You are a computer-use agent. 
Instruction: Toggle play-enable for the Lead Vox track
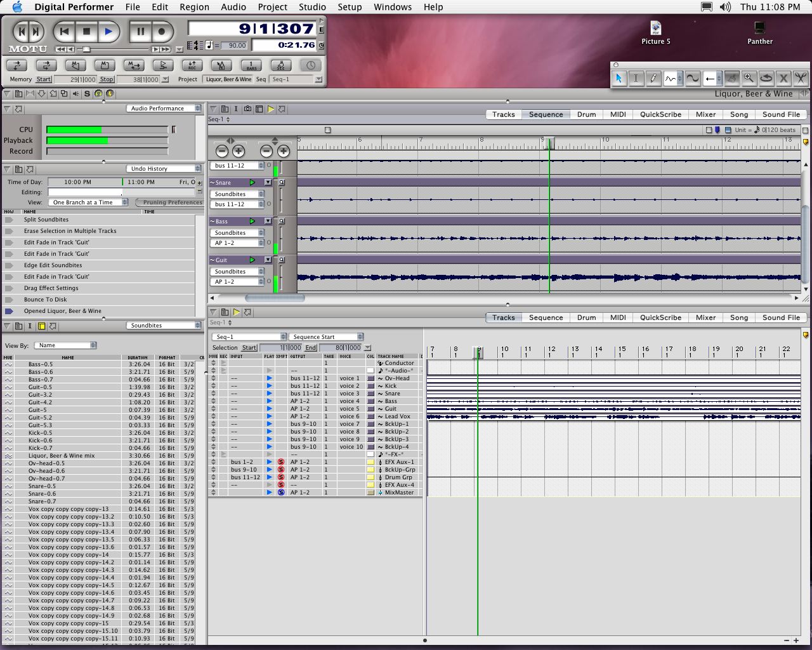(x=269, y=416)
